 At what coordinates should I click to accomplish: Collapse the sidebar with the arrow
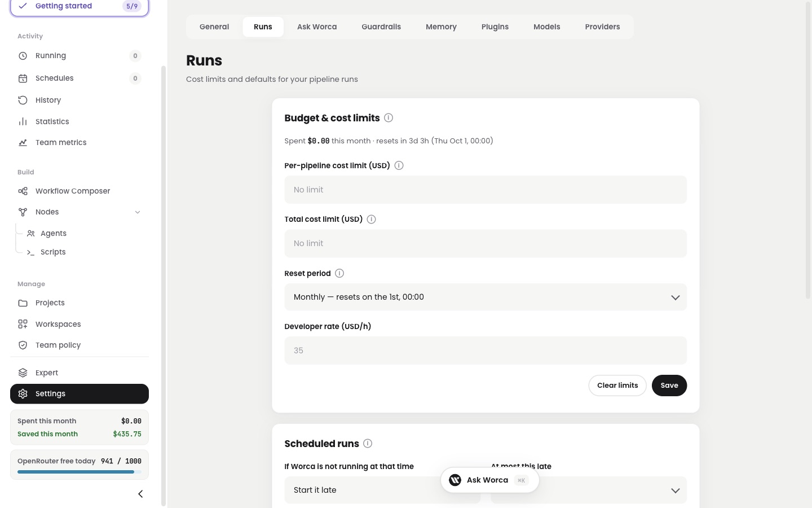(140, 494)
